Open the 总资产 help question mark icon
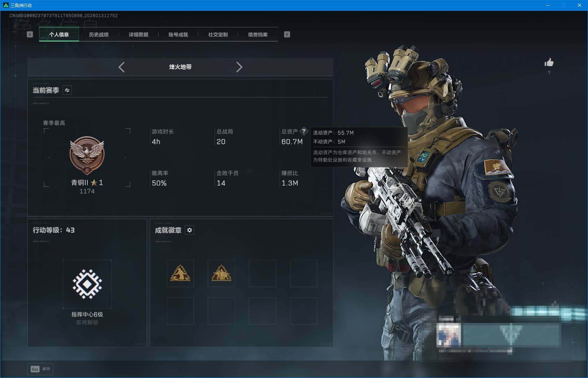Screen dimensions: 588x378 (305, 131)
